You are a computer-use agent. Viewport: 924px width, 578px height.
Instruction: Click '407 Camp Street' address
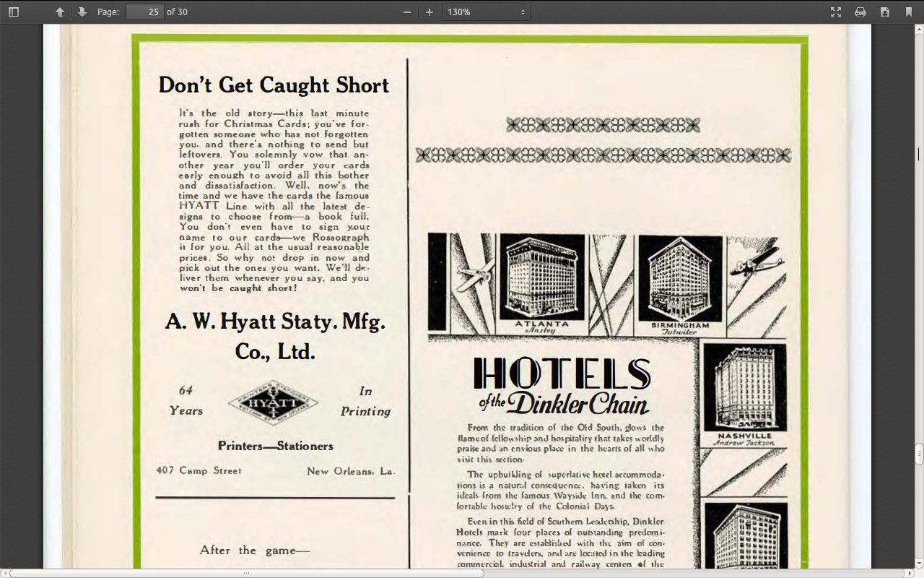[x=199, y=470]
